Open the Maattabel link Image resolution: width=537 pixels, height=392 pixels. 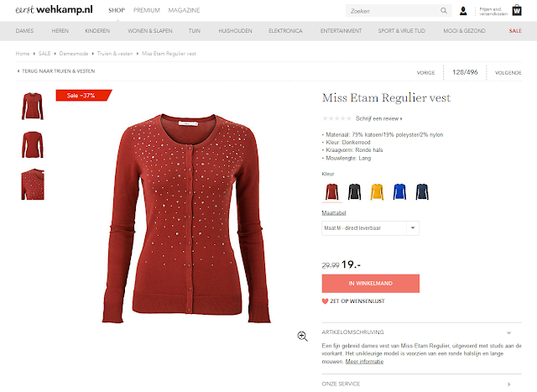coord(334,213)
